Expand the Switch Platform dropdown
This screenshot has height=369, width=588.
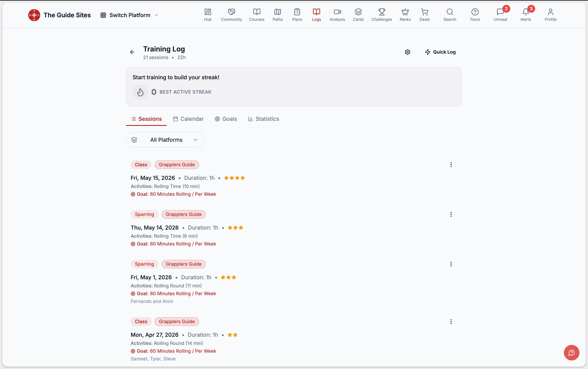129,15
